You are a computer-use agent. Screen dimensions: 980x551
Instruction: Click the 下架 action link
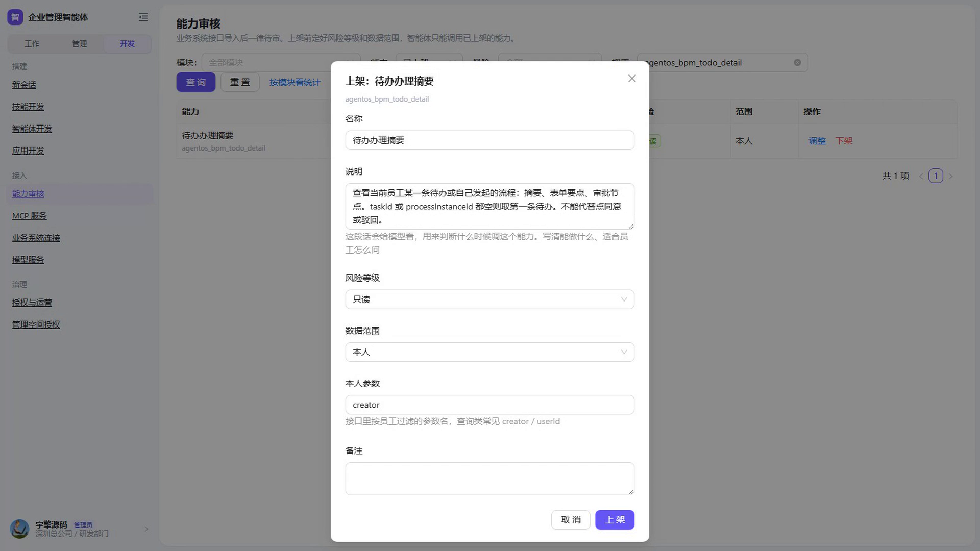click(x=844, y=141)
